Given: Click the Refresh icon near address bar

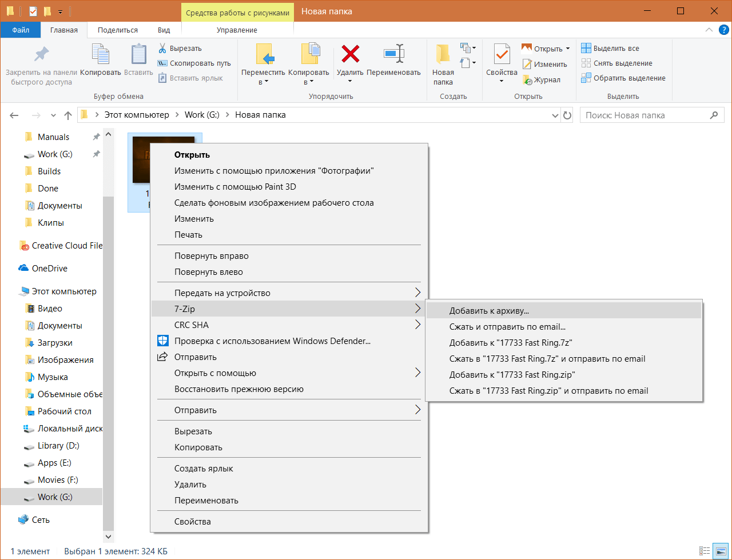Looking at the screenshot, I should coord(567,115).
